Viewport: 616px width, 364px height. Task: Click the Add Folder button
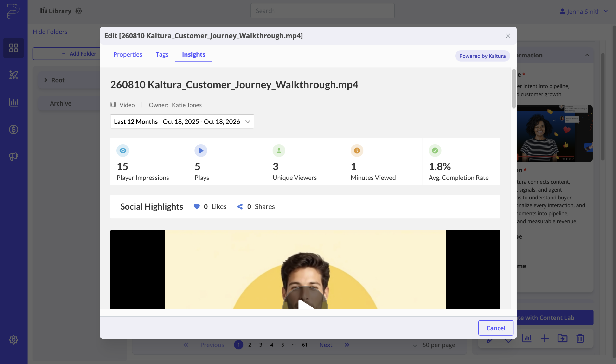[x=79, y=53]
